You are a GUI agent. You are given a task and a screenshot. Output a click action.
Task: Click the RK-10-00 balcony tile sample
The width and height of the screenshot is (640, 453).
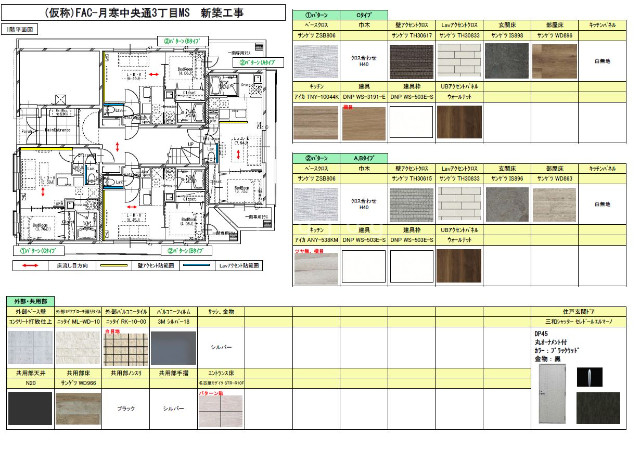point(127,349)
